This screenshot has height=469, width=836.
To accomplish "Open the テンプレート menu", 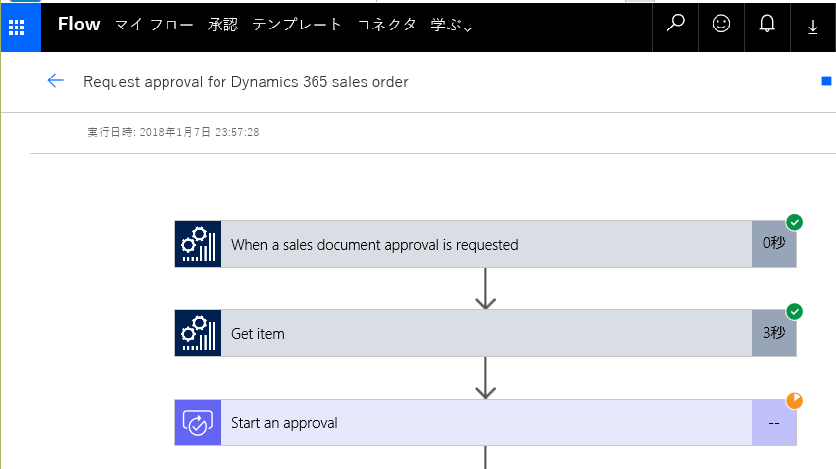I will 296,25.
